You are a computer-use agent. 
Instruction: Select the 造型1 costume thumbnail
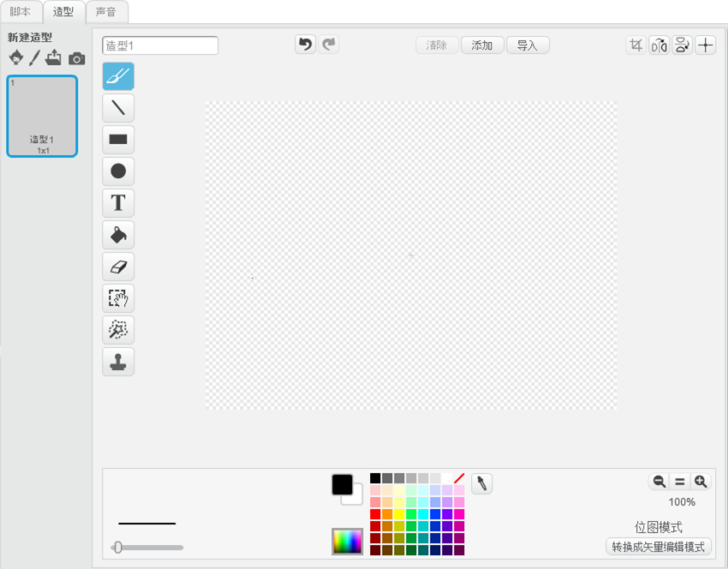pyautogui.click(x=42, y=117)
